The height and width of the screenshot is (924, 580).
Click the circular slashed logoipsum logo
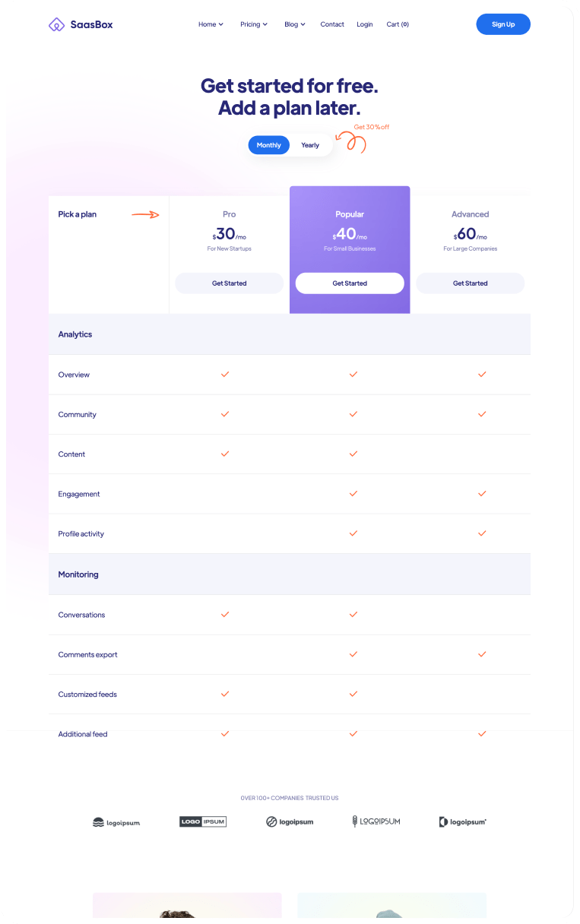[x=290, y=821]
